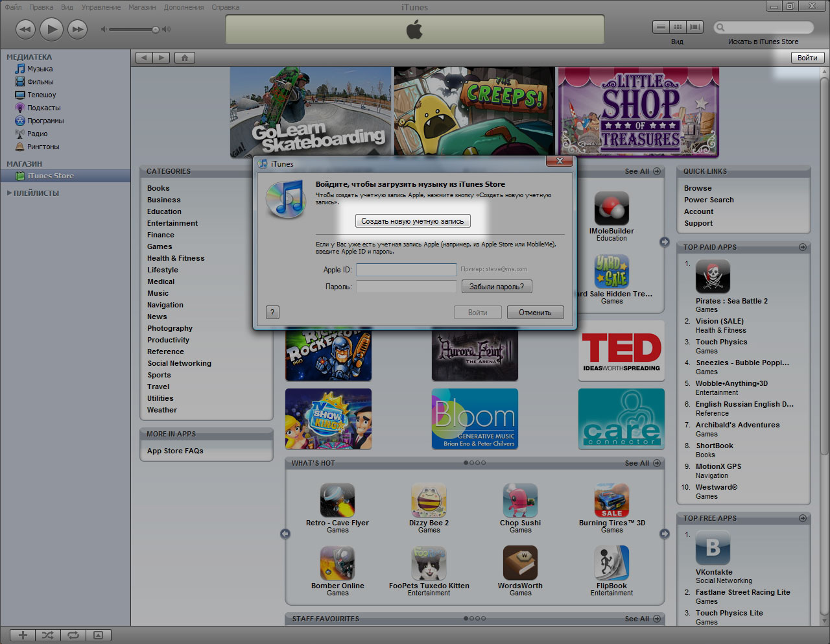830x644 pixels.
Task: Click the volume slider knob
Action: 156,29
